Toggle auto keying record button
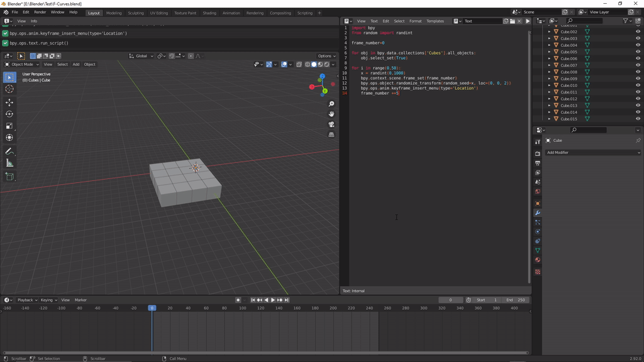The height and width of the screenshot is (362, 644). (238, 300)
